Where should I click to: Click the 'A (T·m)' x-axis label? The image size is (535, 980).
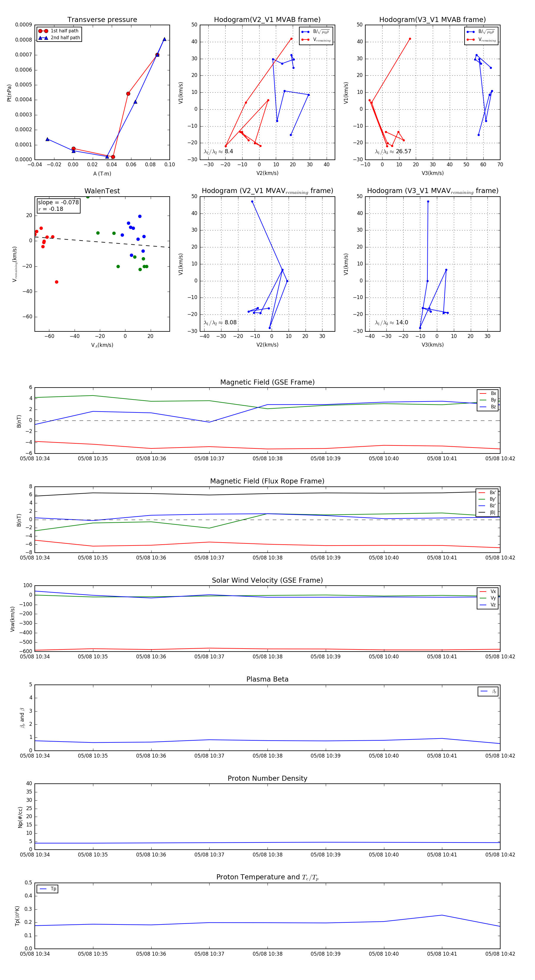coord(102,174)
